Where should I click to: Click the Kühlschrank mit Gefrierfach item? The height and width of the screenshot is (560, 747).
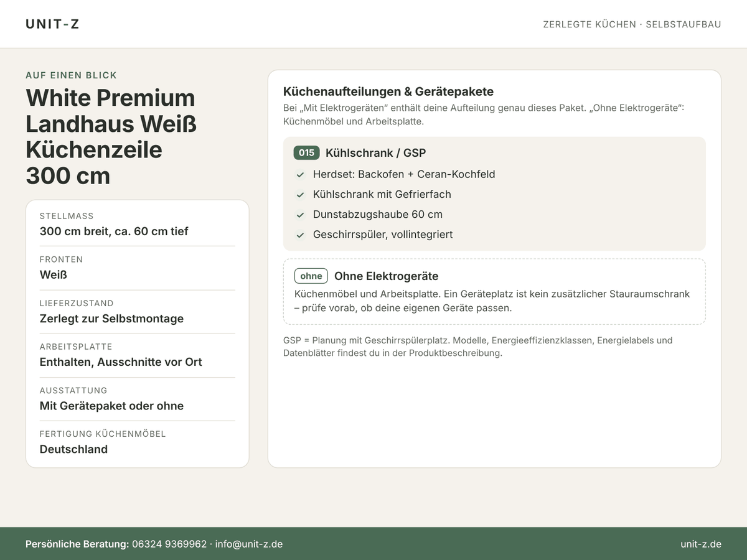click(382, 194)
